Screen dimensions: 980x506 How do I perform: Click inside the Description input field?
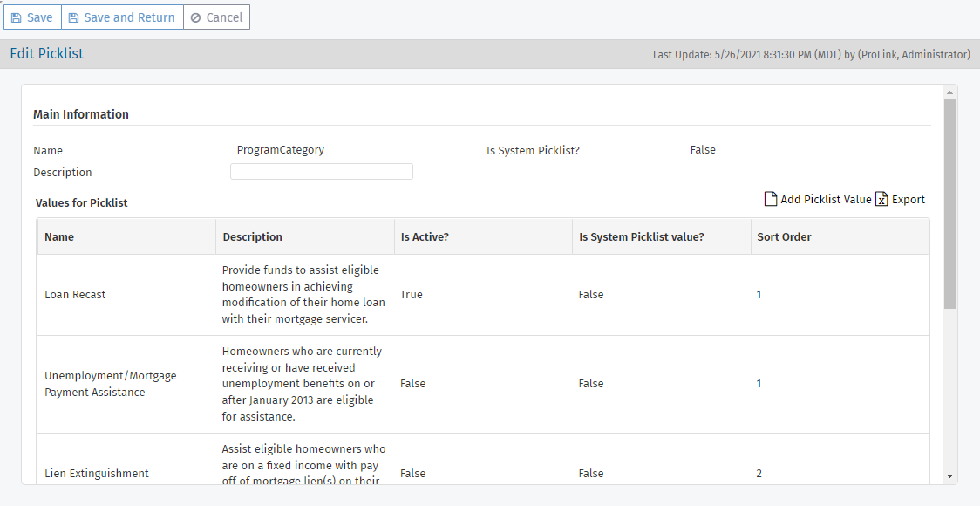click(x=321, y=171)
